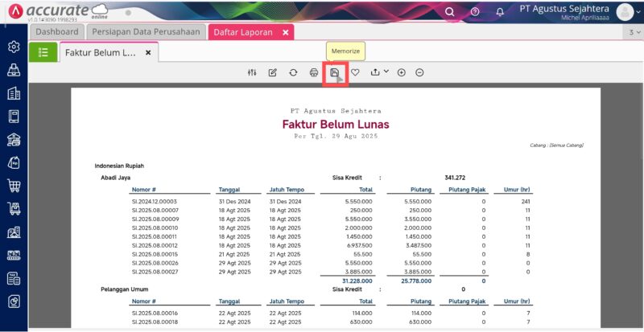Click the export share icon
The image size is (644, 332).
[375, 72]
